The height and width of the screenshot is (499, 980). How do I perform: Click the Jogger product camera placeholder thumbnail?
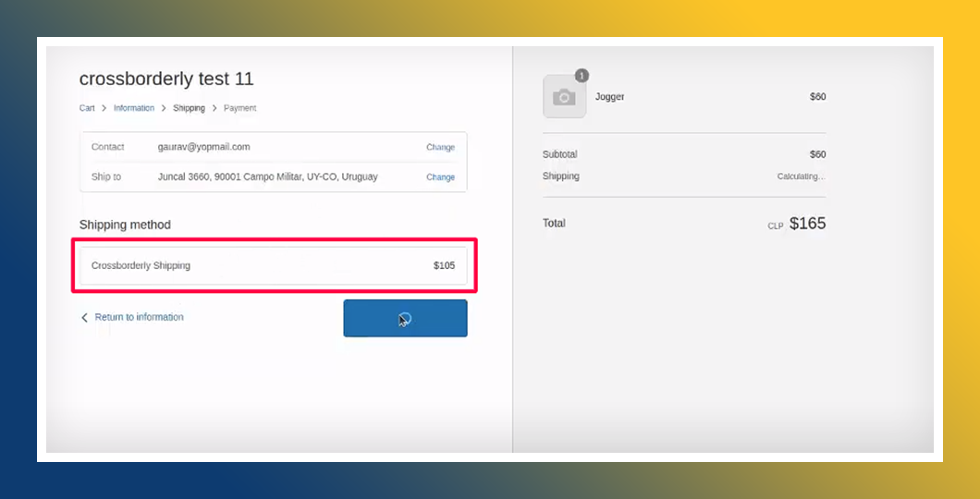coord(564,97)
